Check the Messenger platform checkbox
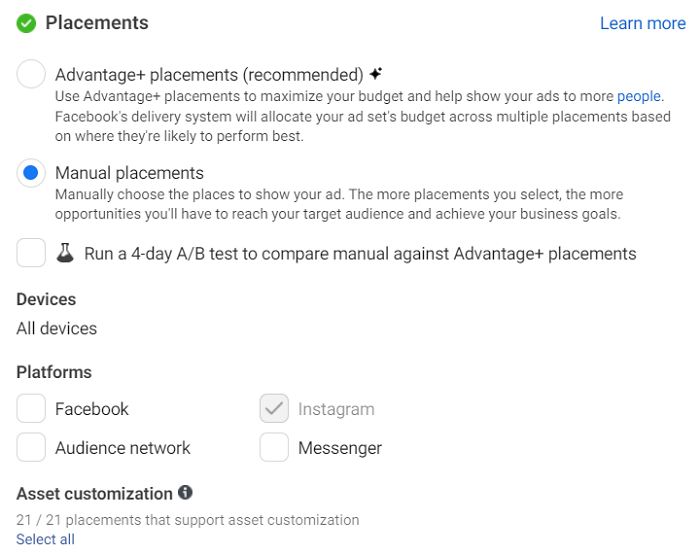Image resolution: width=700 pixels, height=554 pixels. (x=274, y=447)
